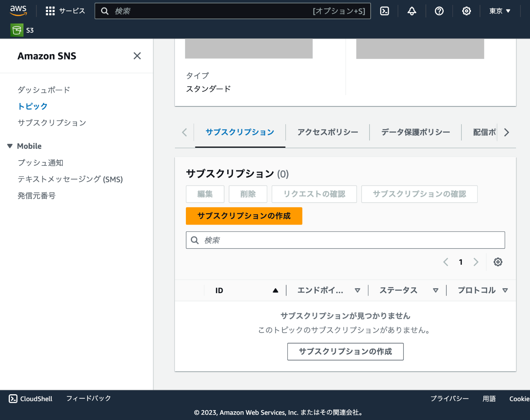Click the リクエストの確認 button

[x=314, y=194]
